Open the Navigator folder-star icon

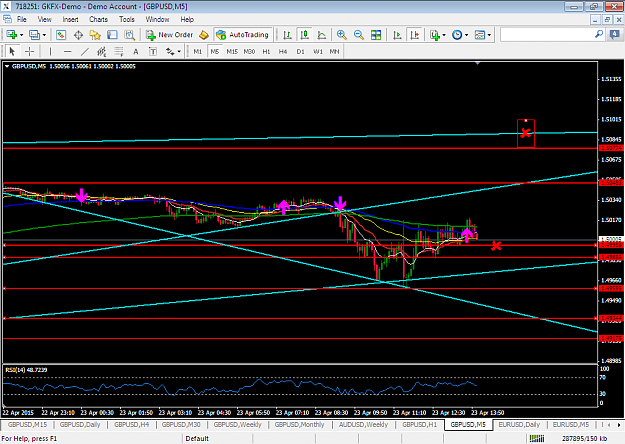(95, 35)
